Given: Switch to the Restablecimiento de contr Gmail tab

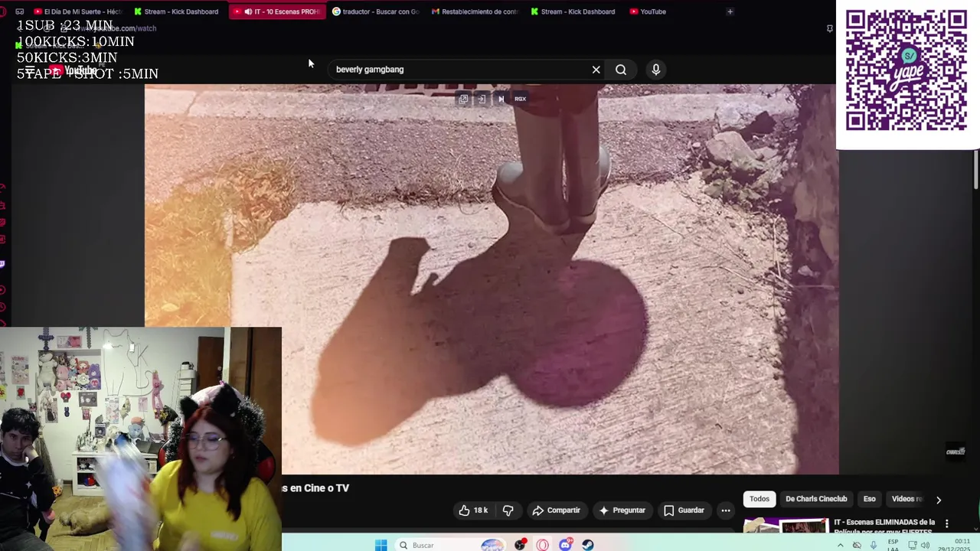Looking at the screenshot, I should pos(475,11).
